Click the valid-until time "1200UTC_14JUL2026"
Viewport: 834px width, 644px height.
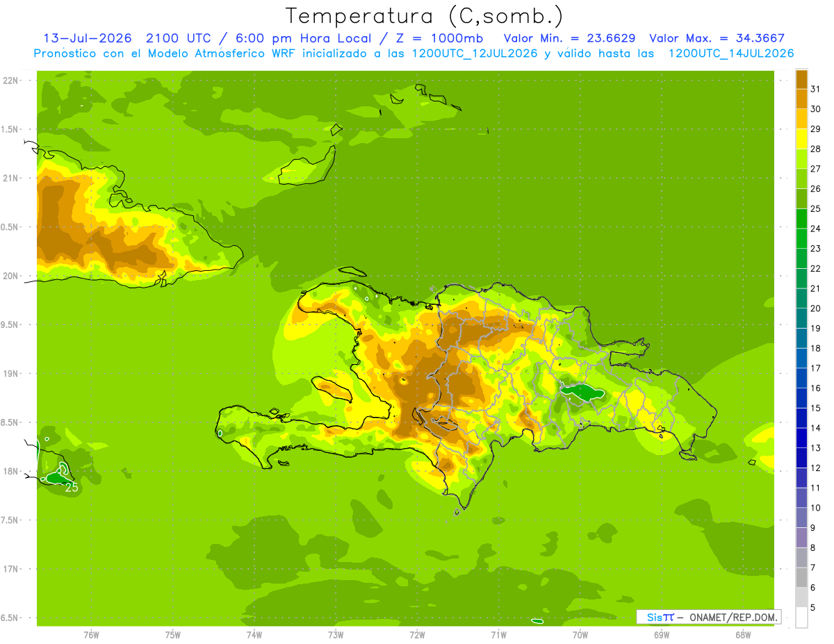pyautogui.click(x=731, y=53)
